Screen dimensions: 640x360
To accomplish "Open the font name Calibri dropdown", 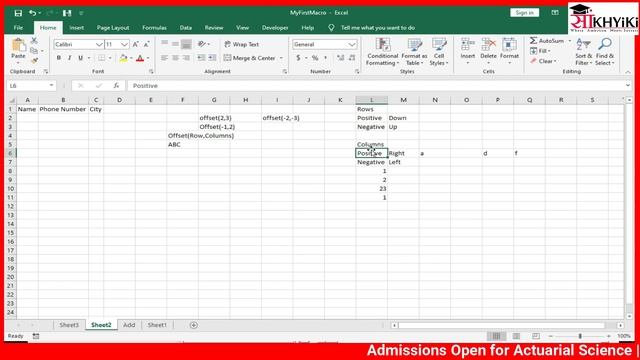I will pos(99,44).
